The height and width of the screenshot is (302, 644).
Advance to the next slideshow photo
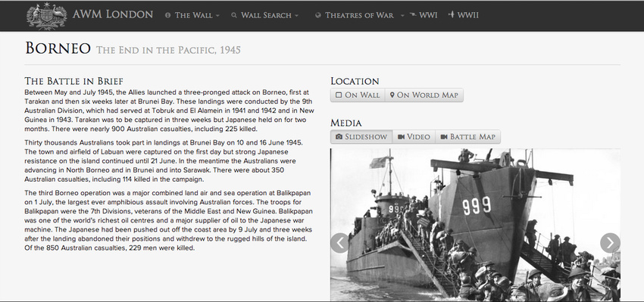click(610, 243)
